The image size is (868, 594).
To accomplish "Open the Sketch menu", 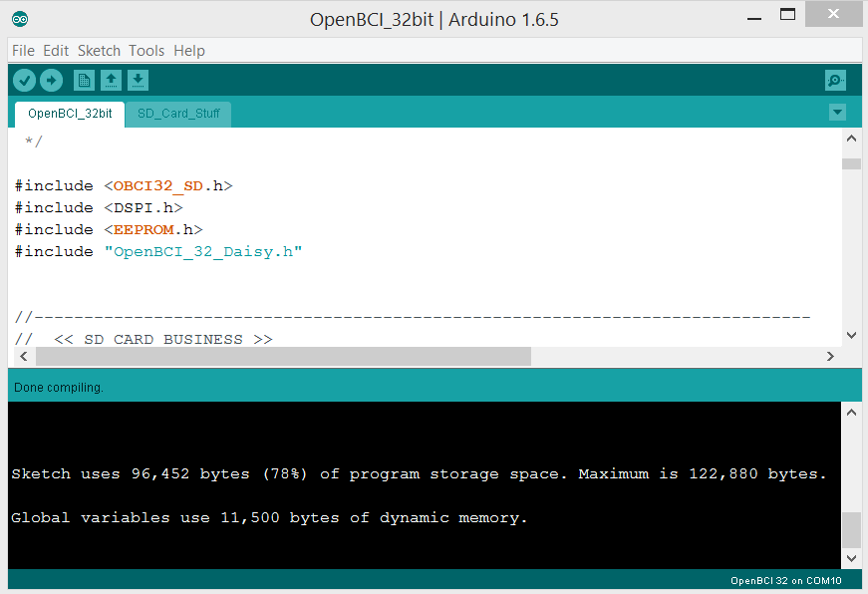I will coord(99,51).
